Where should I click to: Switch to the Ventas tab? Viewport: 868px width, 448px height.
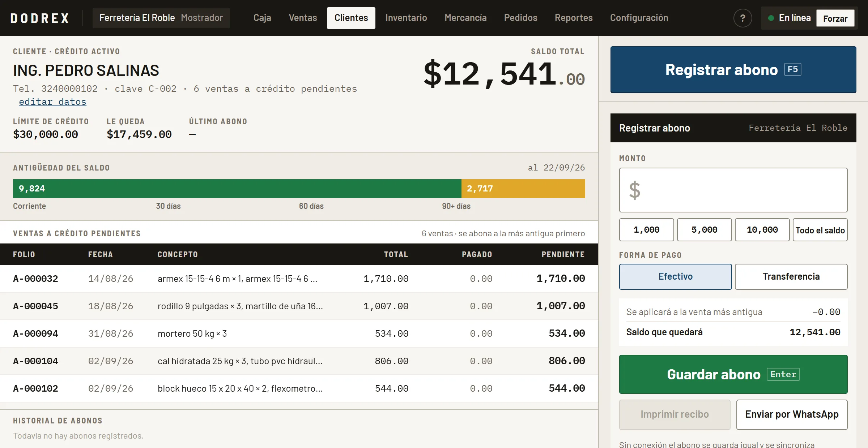(303, 18)
